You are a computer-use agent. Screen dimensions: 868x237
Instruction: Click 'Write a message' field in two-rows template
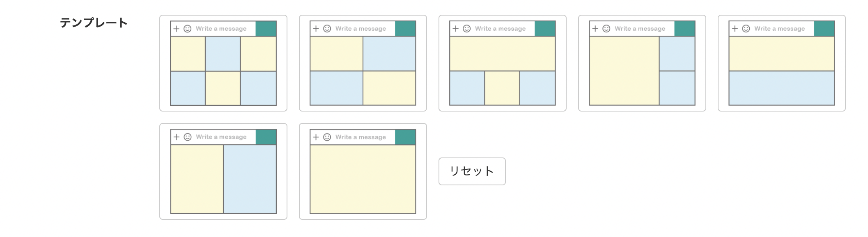pos(779,29)
